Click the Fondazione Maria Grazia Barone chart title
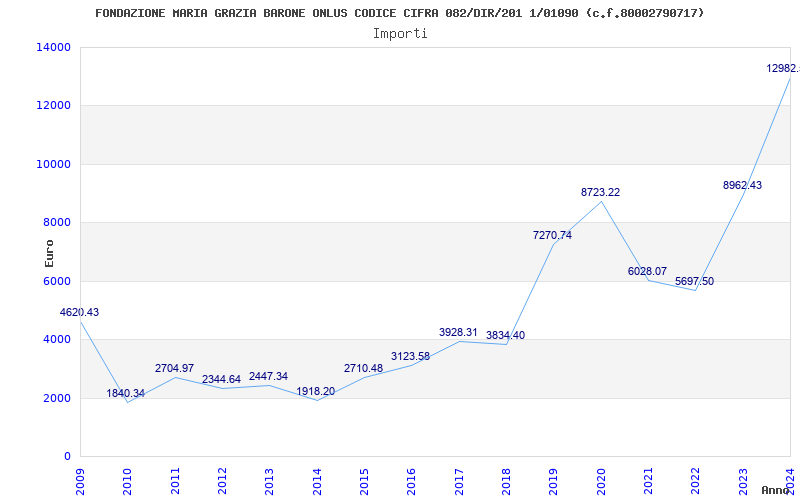 399,13
